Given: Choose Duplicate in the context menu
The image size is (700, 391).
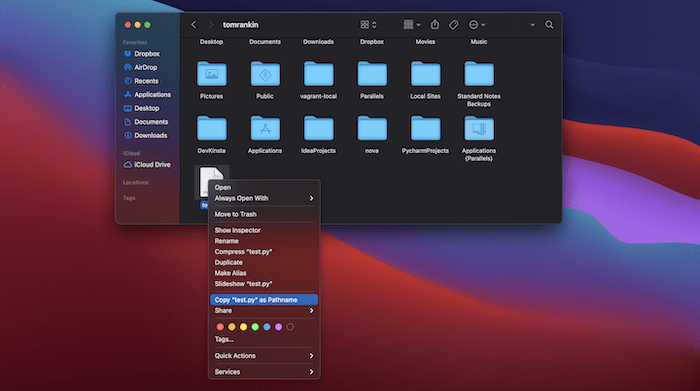Looking at the screenshot, I should 264,262.
